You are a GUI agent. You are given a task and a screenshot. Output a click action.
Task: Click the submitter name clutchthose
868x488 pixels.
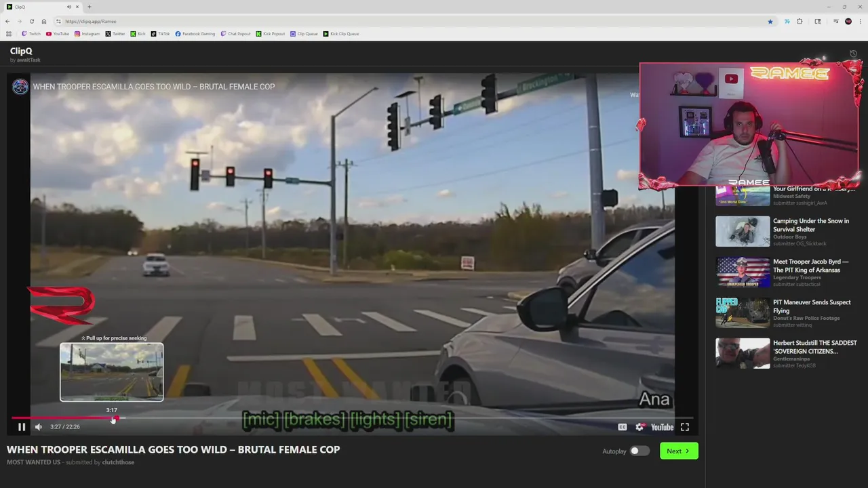118,462
